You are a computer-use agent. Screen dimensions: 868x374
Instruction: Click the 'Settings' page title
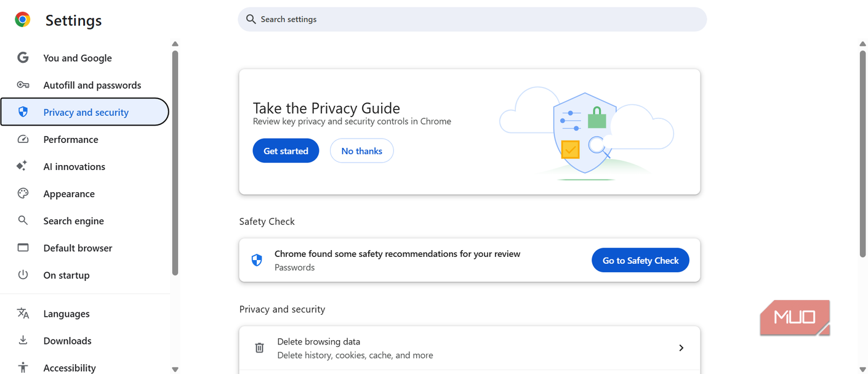[73, 20]
